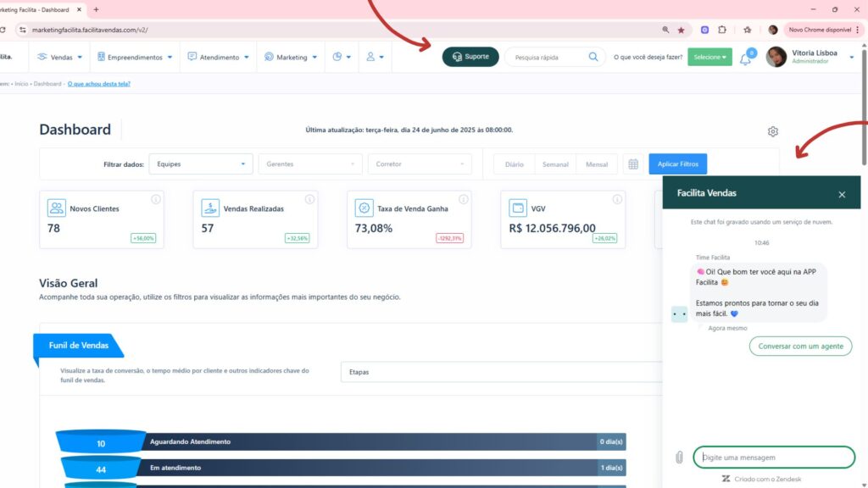
Task: Switch period filter to Mensal
Action: [x=596, y=164]
